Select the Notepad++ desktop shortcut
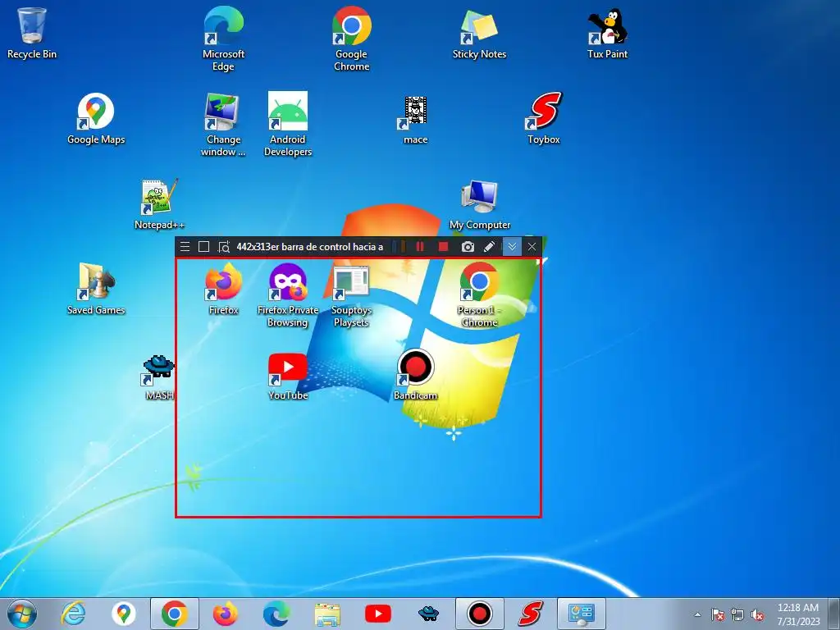 pos(160,204)
